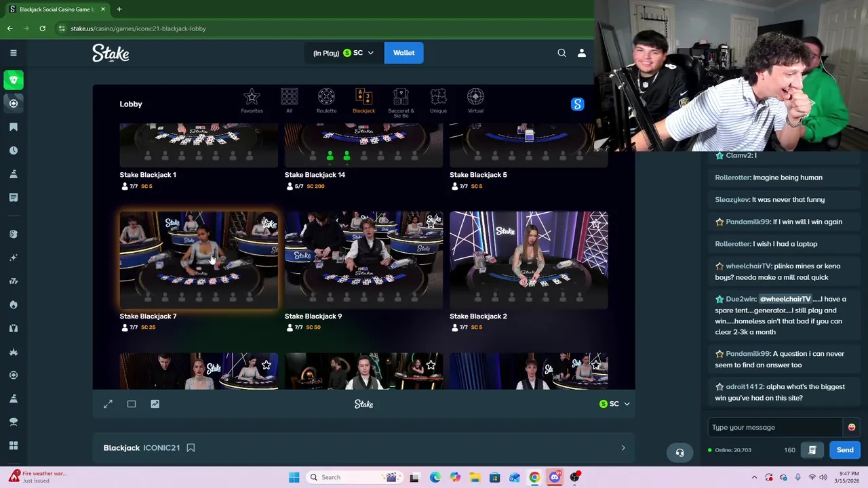Bookmark Blackjack ICONIC21 game with flag icon
Image resolution: width=868 pixels, height=488 pixels.
(x=191, y=448)
